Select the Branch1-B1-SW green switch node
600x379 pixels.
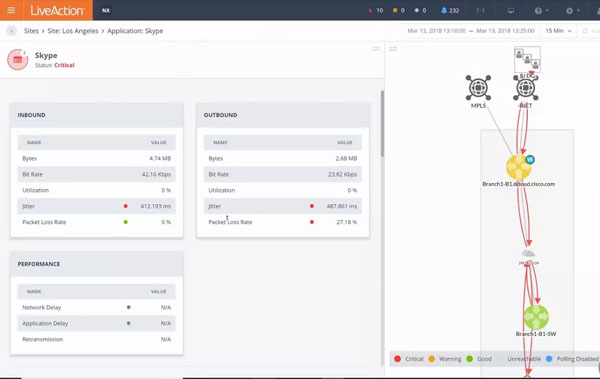[x=536, y=317]
